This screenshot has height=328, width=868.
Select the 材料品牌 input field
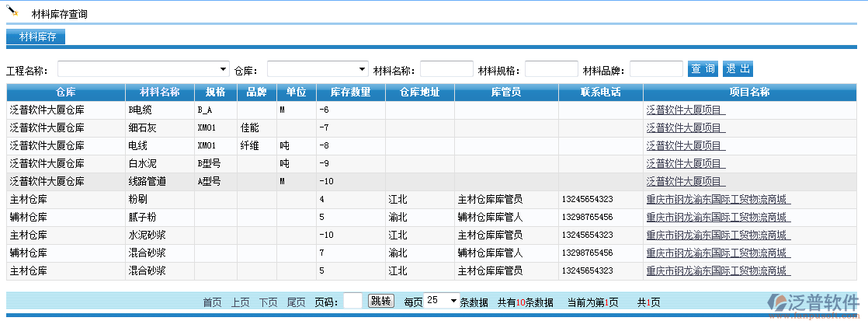(656, 69)
